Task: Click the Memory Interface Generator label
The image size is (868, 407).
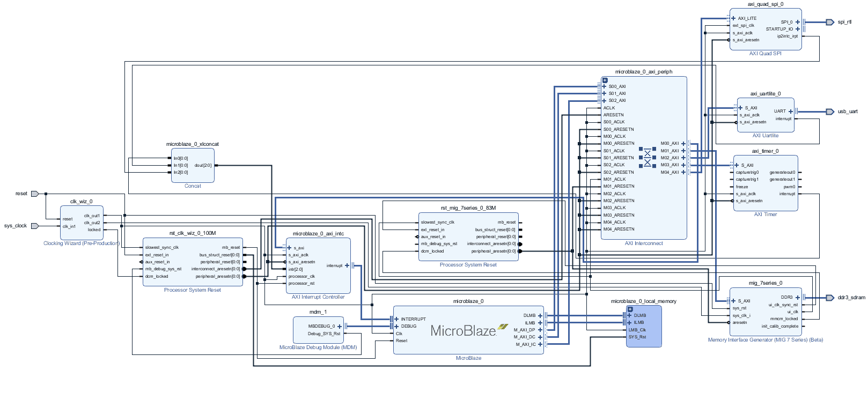Action: pyautogui.click(x=765, y=340)
